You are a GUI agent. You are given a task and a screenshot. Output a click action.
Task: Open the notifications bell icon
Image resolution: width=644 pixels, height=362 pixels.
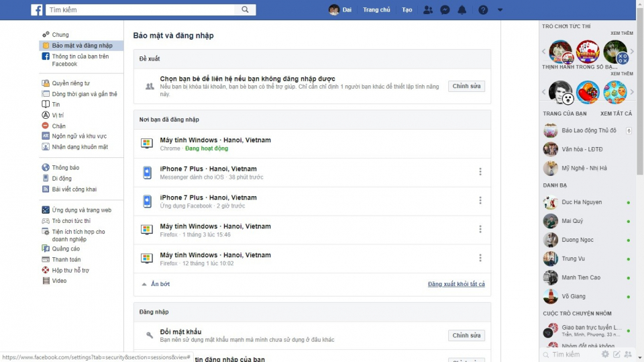(462, 10)
